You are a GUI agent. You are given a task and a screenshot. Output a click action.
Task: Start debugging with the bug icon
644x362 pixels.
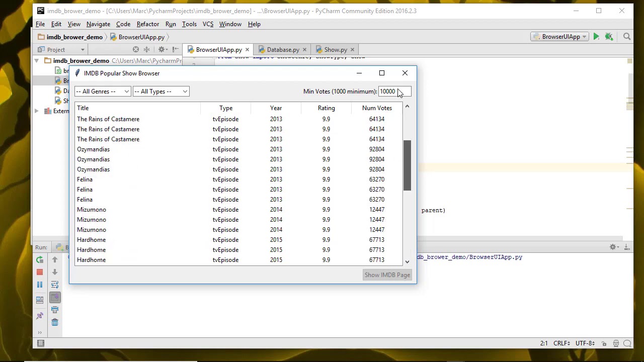tap(609, 37)
